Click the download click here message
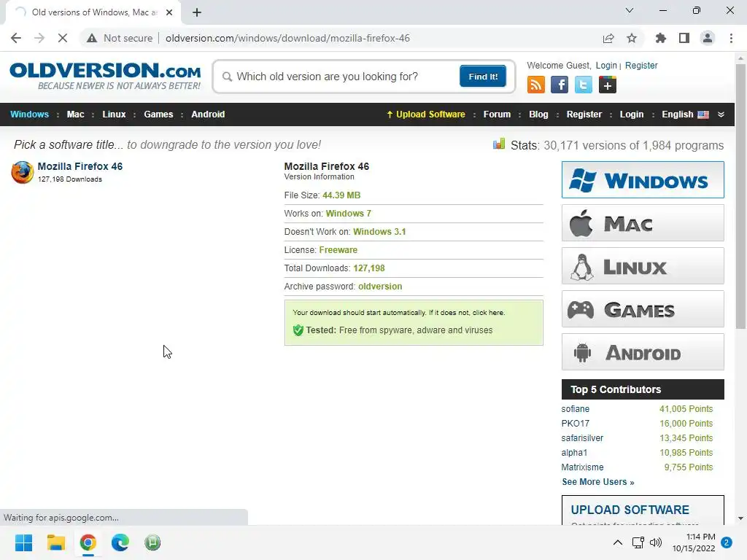The height and width of the screenshot is (560, 747). click(399, 312)
